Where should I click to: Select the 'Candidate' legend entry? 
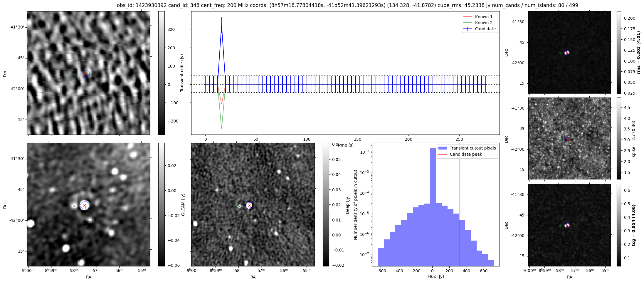click(485, 29)
